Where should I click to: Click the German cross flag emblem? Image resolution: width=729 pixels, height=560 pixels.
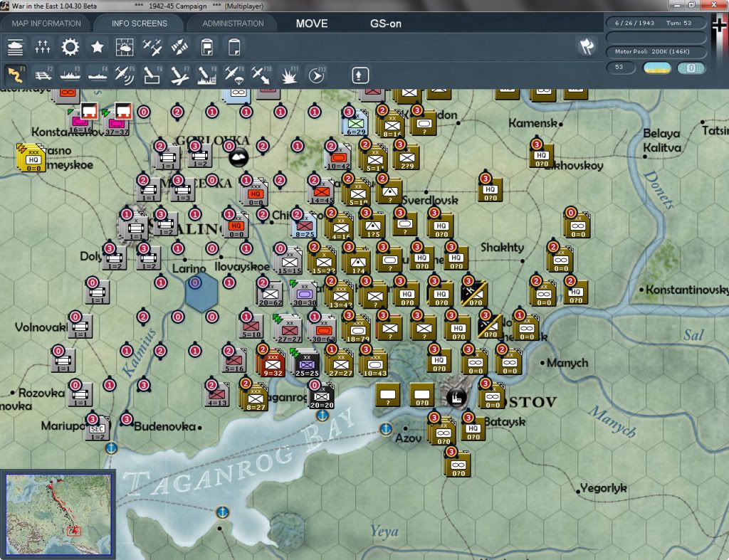tap(719, 24)
